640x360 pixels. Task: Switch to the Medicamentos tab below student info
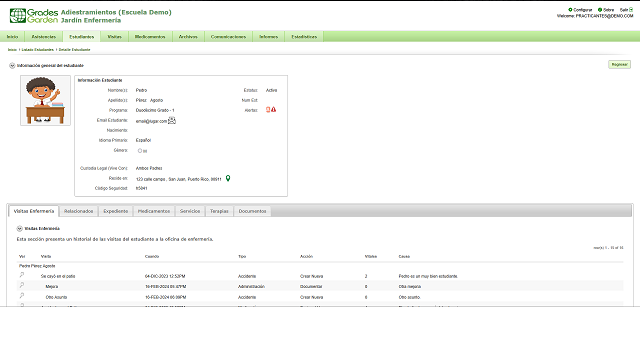coord(154,211)
